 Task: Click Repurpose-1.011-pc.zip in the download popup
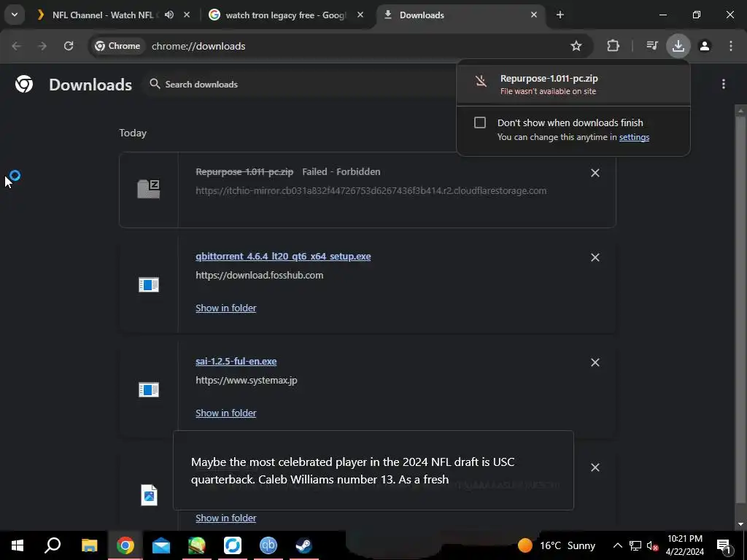pos(573,84)
